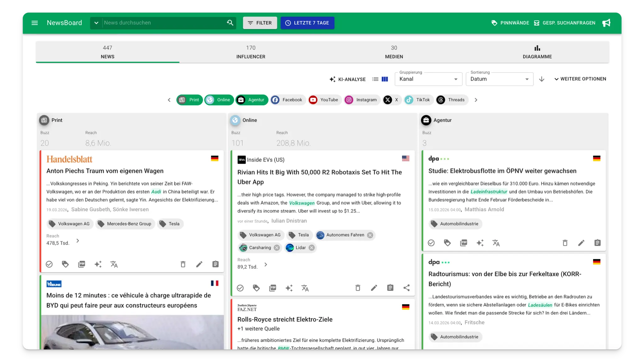Screen dimensions: 644x362
Task: Mark Handelsblatt article as read checkmark
Action: coord(49,264)
